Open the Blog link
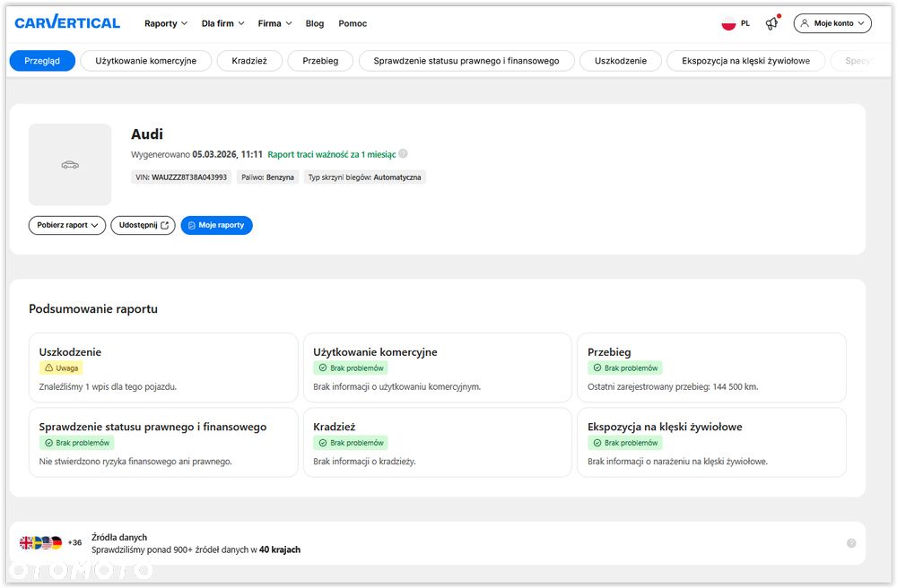 [x=315, y=23]
